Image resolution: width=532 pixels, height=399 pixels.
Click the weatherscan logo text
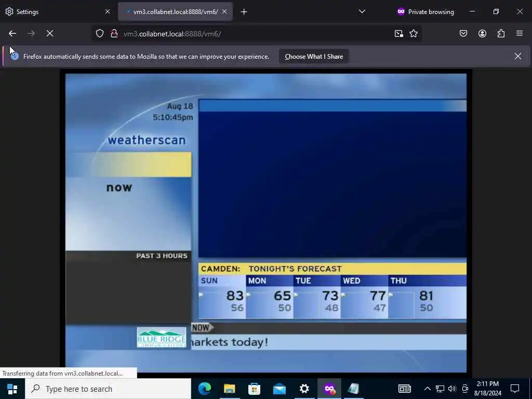coord(147,140)
